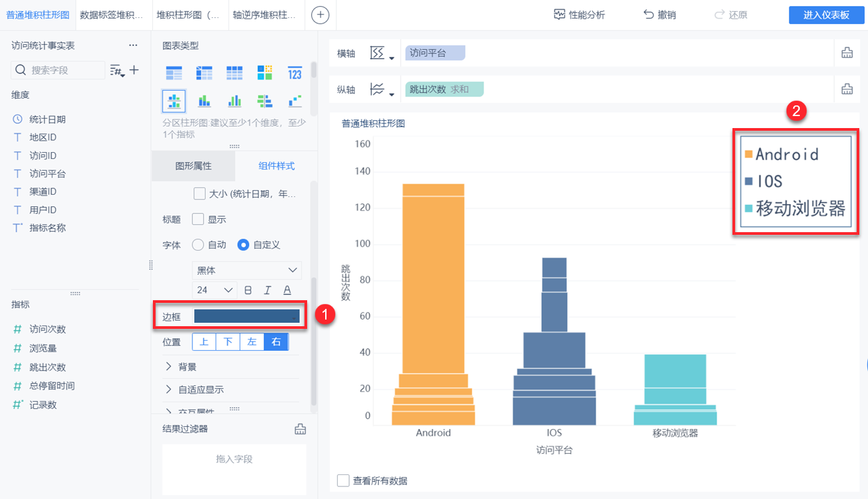Expand the 背景 section
Screen dimensions: 868x499
[x=180, y=367]
